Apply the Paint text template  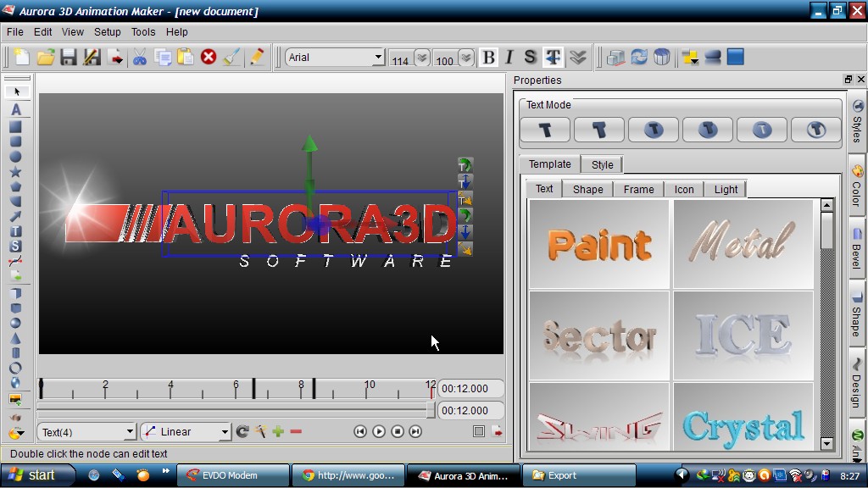tap(599, 244)
